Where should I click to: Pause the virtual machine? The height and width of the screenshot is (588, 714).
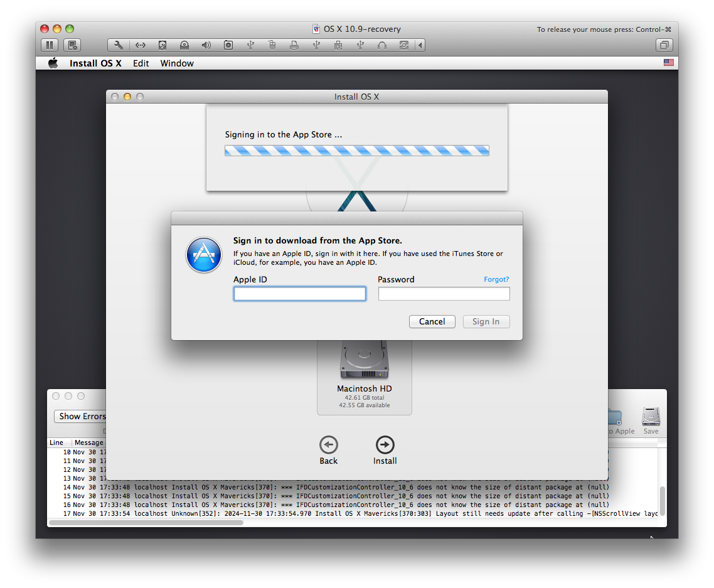(50, 45)
